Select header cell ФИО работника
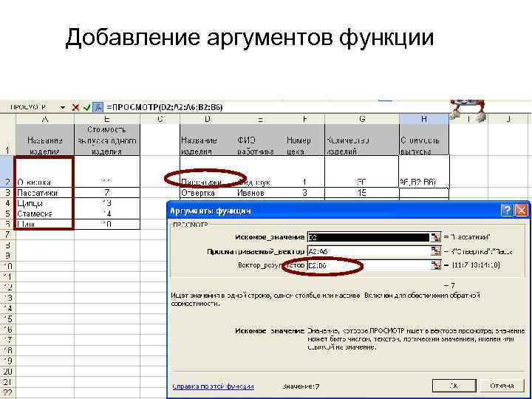The width and height of the screenshot is (532, 399). coord(259,140)
